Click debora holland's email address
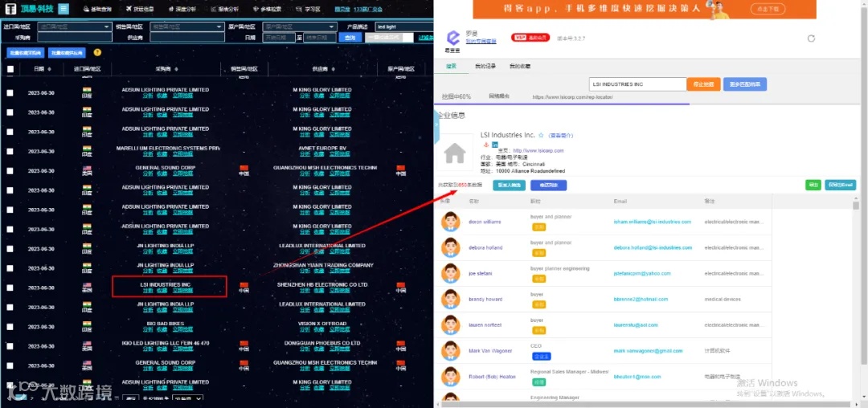 (x=653, y=247)
